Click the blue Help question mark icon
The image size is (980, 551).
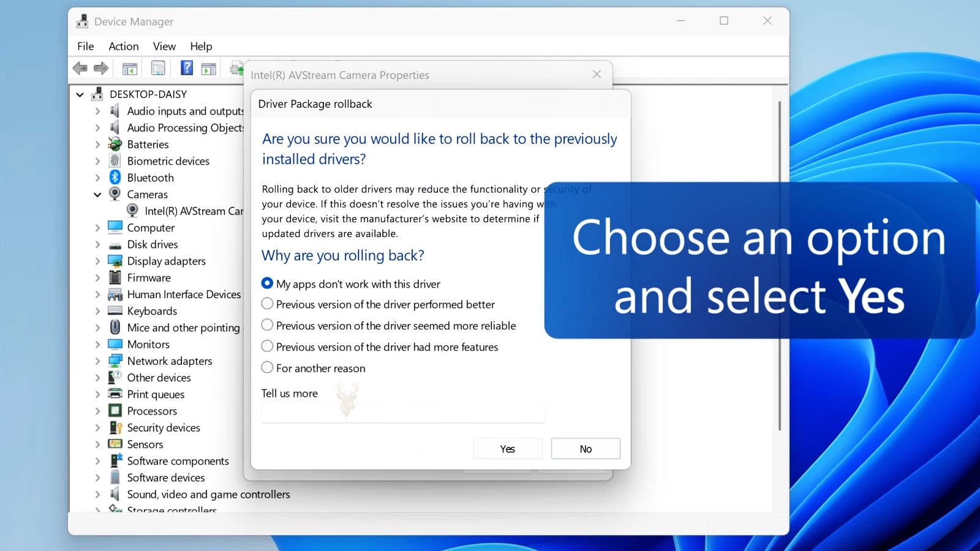pos(187,68)
